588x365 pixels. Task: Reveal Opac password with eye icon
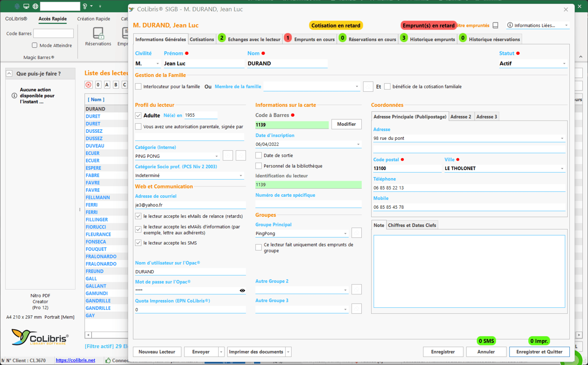242,291
